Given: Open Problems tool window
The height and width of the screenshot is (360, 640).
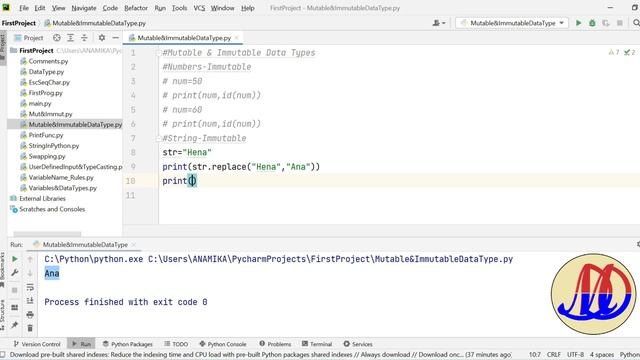Looking at the screenshot, I should coord(275,344).
